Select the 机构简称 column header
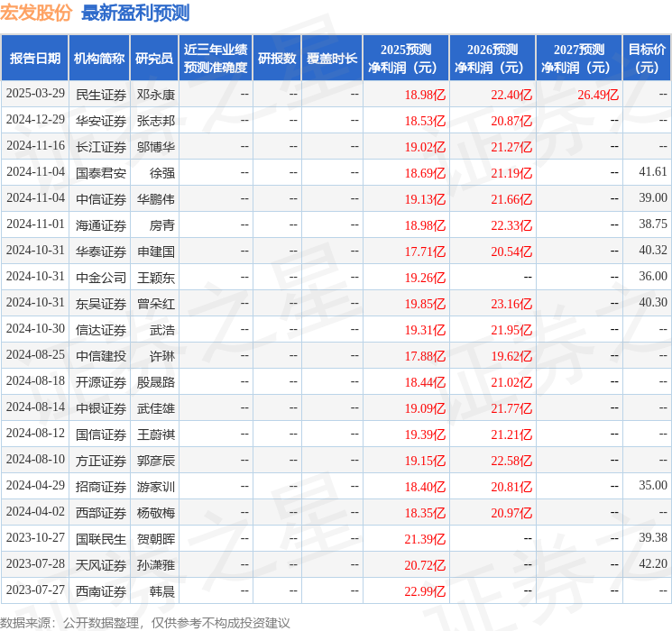Viewport: 672px width, 631px height. [x=99, y=59]
